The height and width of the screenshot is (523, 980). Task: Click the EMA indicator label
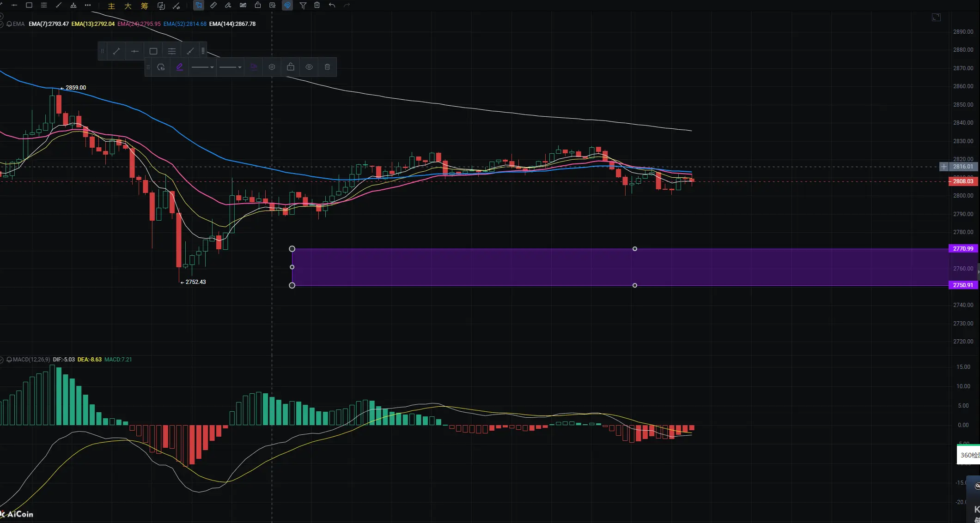pyautogui.click(x=18, y=24)
